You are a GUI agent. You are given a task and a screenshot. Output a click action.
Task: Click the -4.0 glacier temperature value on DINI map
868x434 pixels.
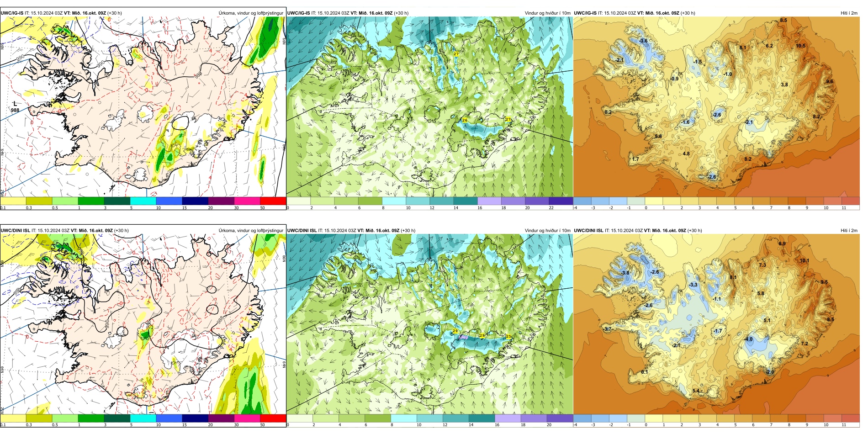(x=748, y=339)
